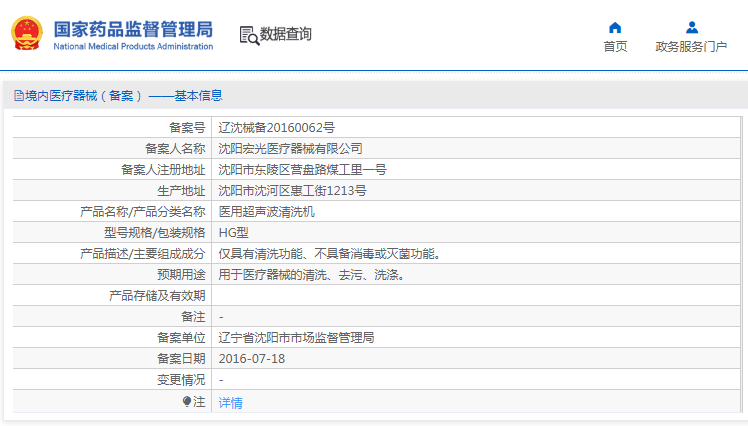Click the 备案号 row label
This screenshot has height=426, width=748.
(x=187, y=128)
